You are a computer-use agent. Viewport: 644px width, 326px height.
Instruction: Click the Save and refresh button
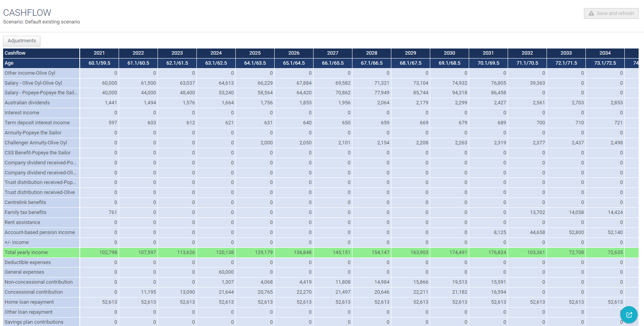611,13
